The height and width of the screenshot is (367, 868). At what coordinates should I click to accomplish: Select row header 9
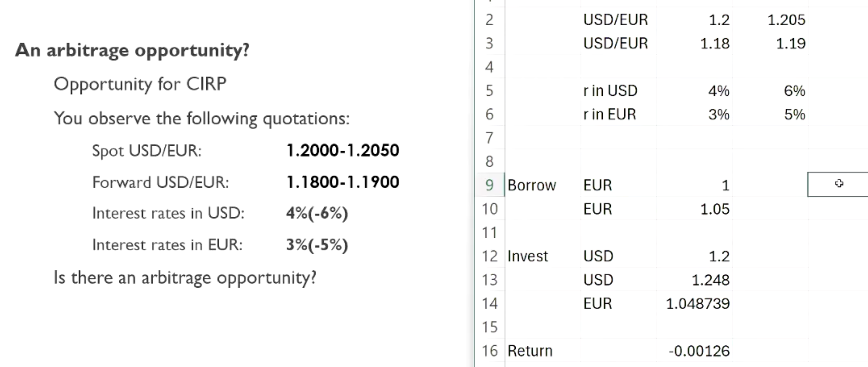(x=489, y=185)
